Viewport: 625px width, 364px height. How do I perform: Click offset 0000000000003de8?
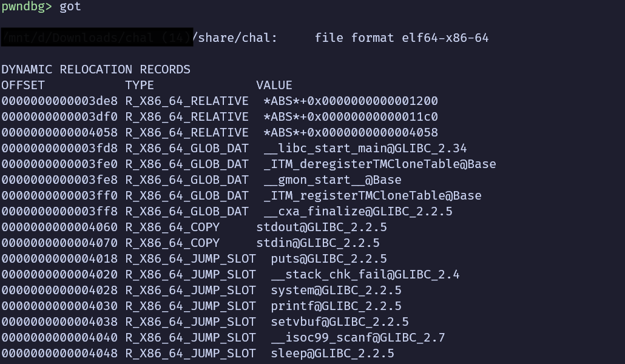click(59, 101)
